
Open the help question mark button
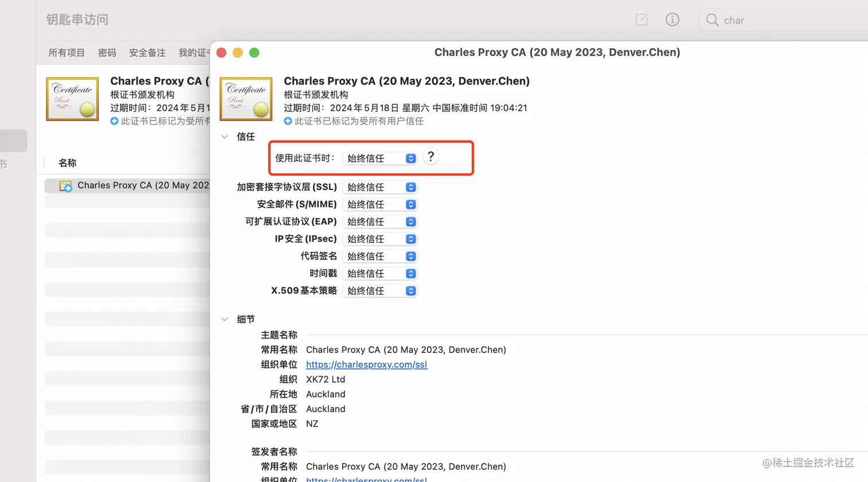[431, 157]
